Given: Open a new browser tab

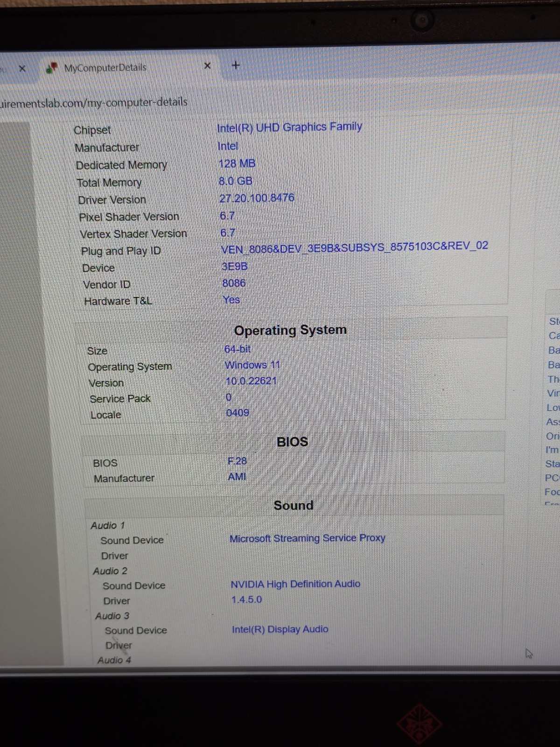Looking at the screenshot, I should (x=236, y=65).
